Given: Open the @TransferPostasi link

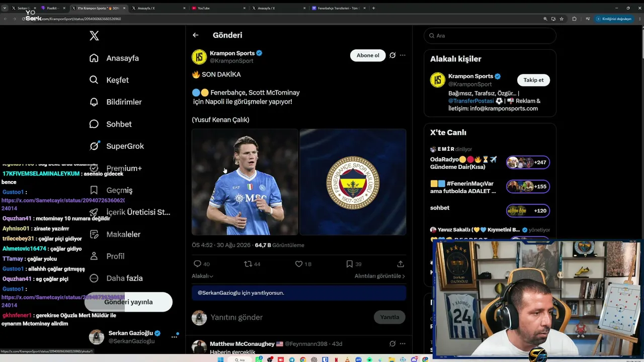Looking at the screenshot, I should (471, 101).
